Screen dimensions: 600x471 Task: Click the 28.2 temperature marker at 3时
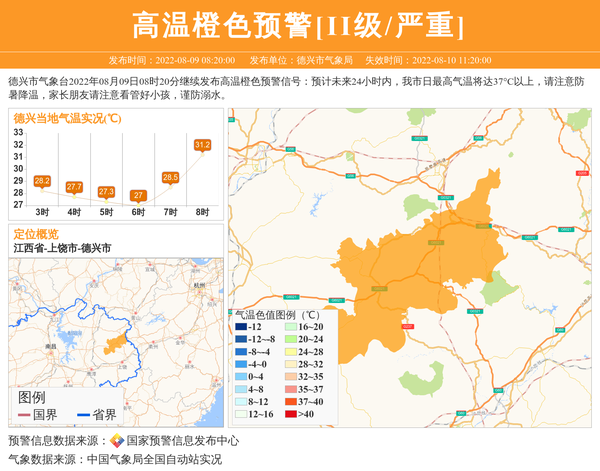[42, 181]
